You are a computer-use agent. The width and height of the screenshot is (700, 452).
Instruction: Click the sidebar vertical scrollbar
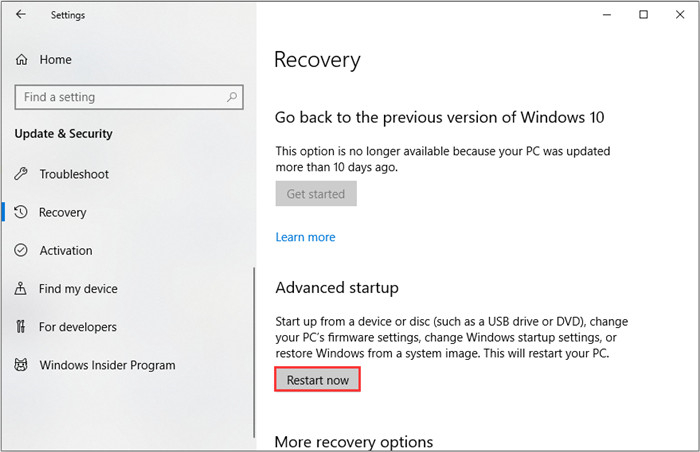[x=254, y=330]
